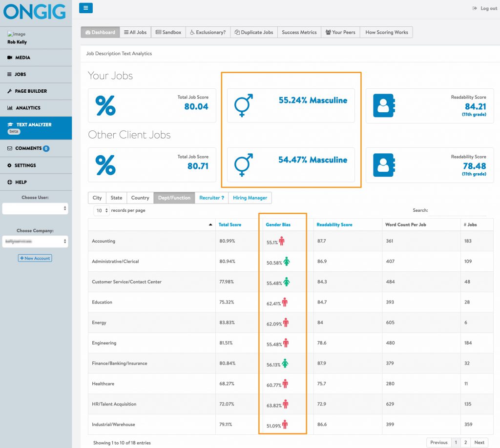Sort the table by Gender Bias column
This screenshot has height=448, width=500.
pos(278,224)
